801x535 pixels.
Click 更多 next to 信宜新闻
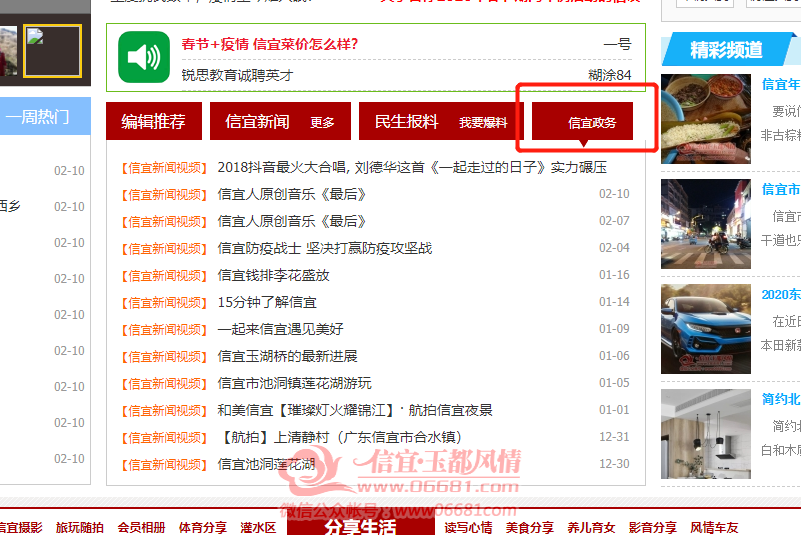coord(322,123)
